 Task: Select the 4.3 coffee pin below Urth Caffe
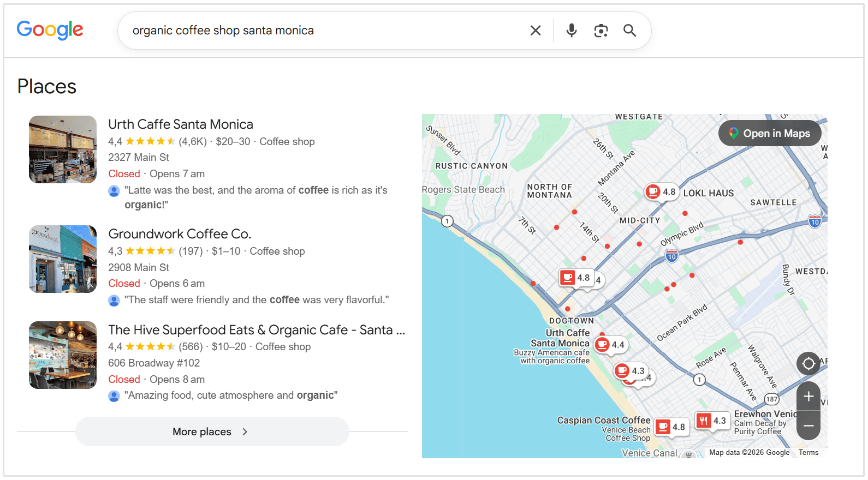[631, 371]
